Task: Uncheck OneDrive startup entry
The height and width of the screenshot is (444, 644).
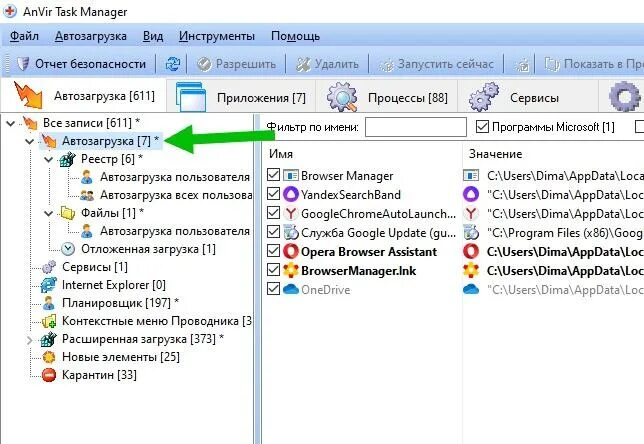Action: pos(274,289)
